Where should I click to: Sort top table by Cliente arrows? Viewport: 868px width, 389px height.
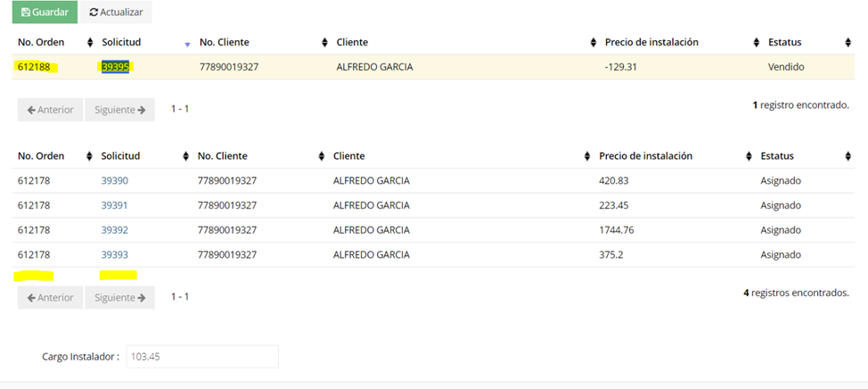(x=594, y=42)
